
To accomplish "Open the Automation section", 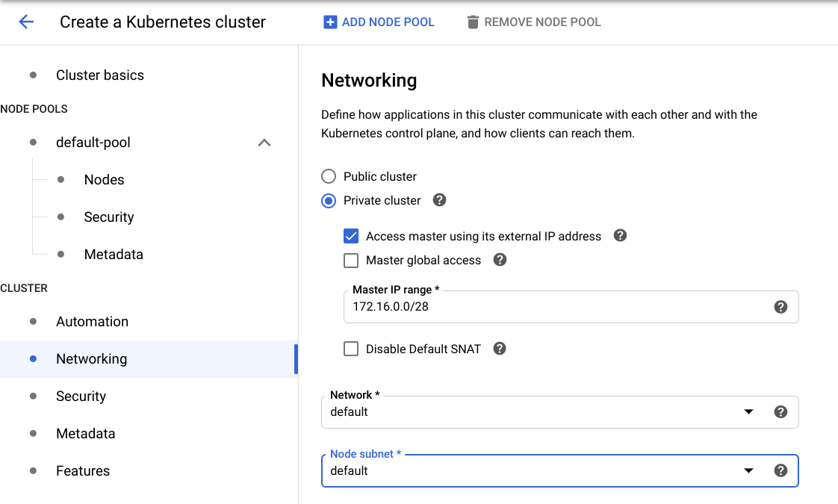I will pos(92,322).
